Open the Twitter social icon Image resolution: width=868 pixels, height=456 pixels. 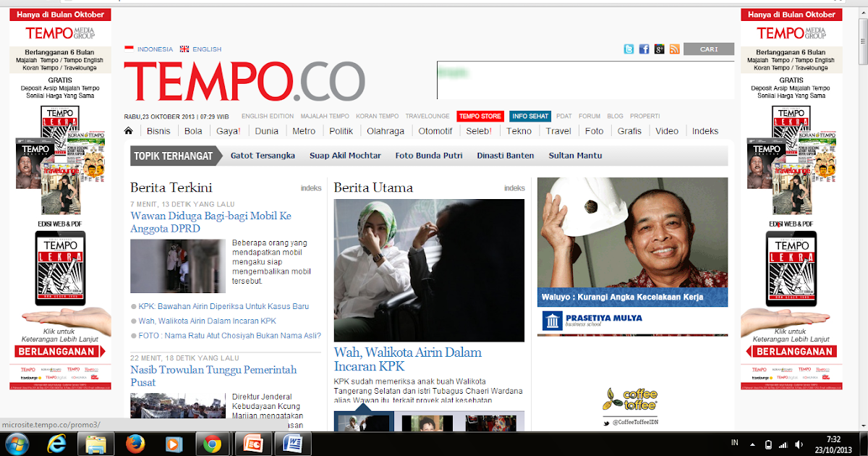(629, 49)
